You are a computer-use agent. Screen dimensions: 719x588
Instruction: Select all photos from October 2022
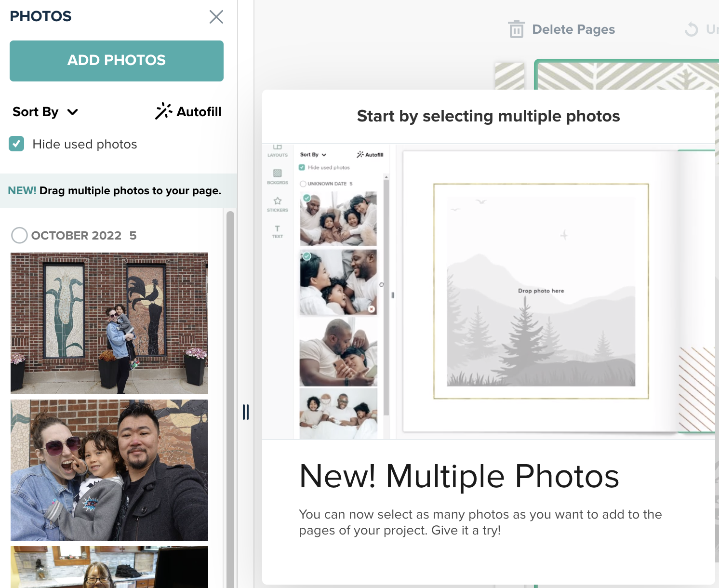point(19,235)
